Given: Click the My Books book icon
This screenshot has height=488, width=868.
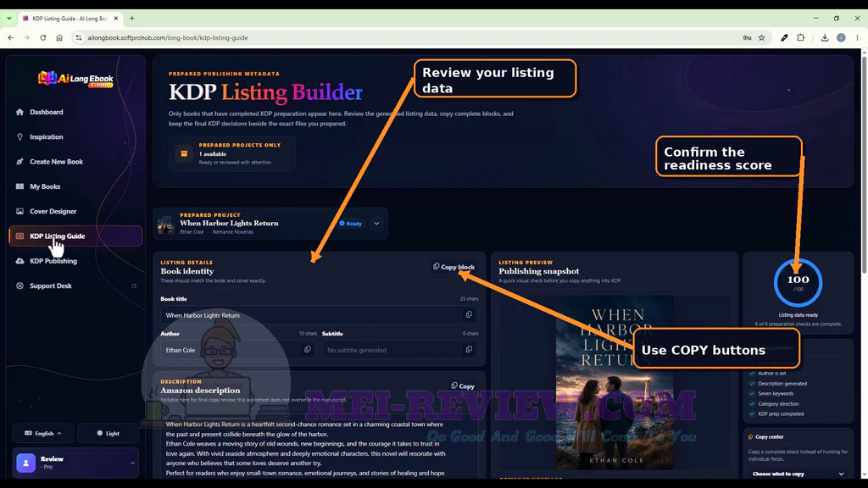Looking at the screenshot, I should click(20, 186).
